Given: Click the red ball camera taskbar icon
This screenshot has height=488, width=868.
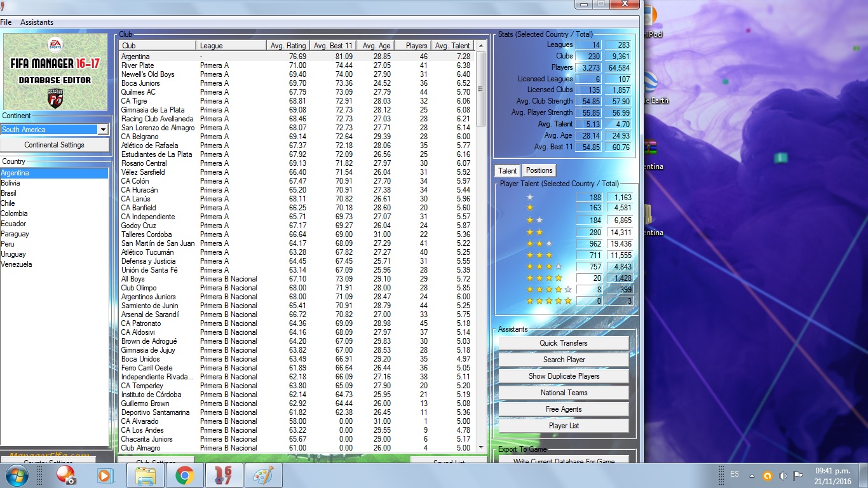Looking at the screenshot, I should click(65, 475).
